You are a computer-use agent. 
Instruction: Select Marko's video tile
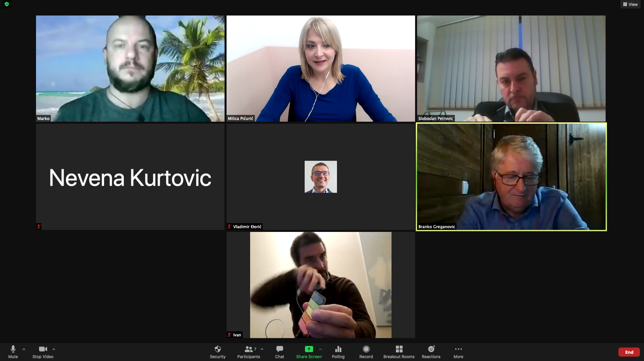(130, 68)
